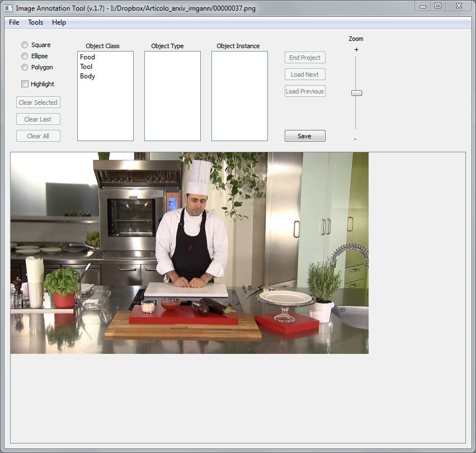This screenshot has height=453, width=476.
Task: Click the Clear Last button
Action: 38,119
